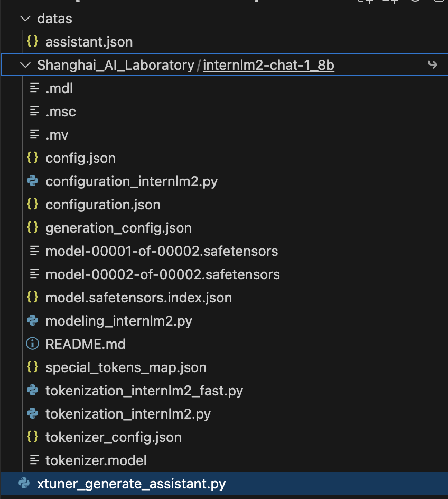
Task: Click the text-file icon next to .mdl
Action: (x=34, y=88)
